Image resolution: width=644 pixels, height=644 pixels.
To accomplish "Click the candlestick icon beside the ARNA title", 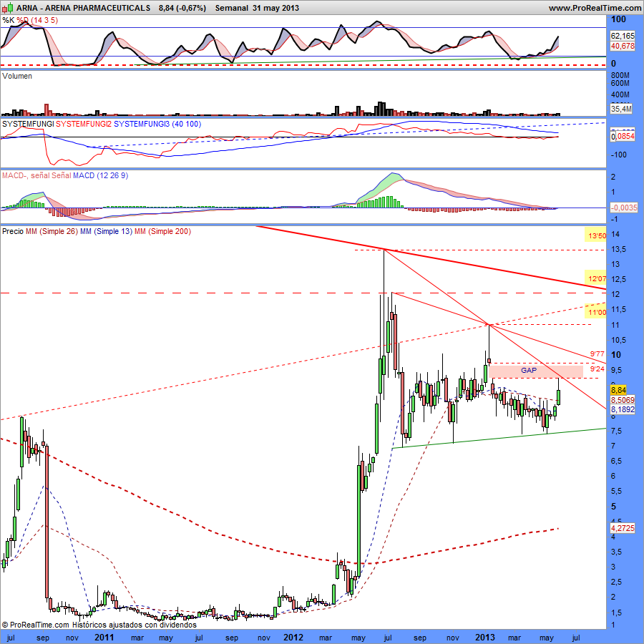I will (x=8, y=8).
